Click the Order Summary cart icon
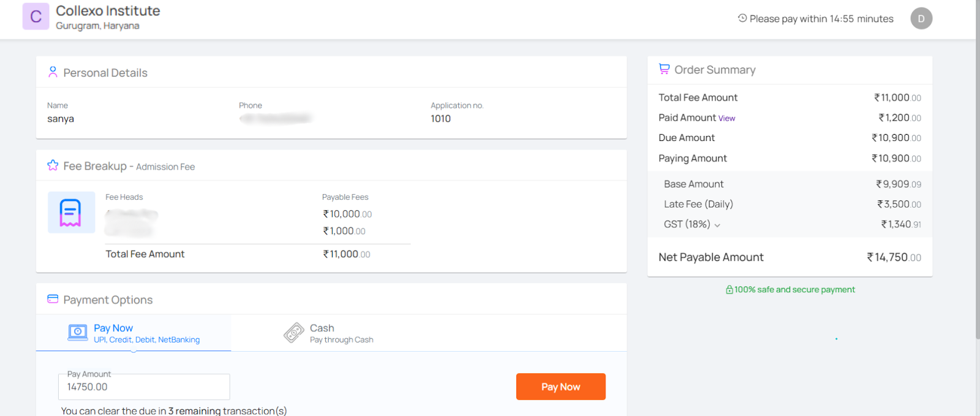980x416 pixels. coord(664,69)
